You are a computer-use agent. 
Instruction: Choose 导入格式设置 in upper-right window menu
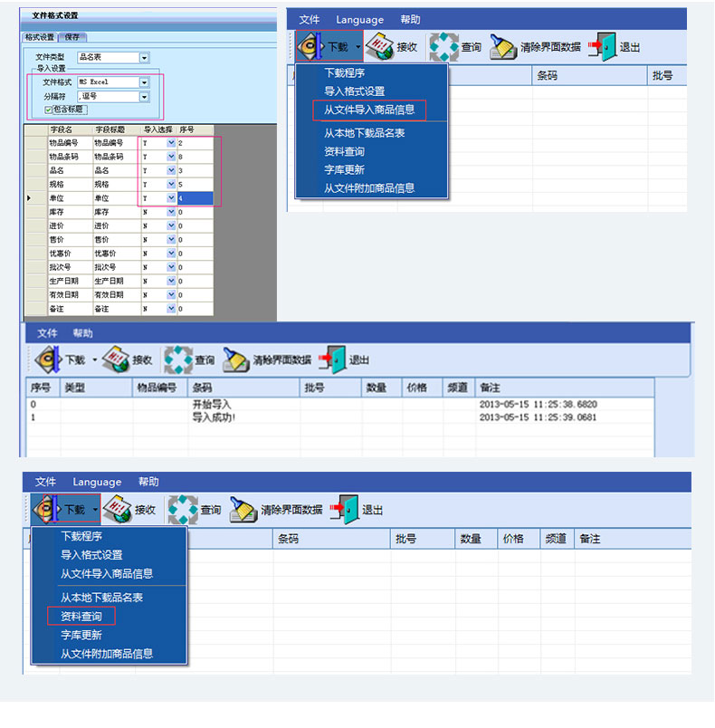tap(355, 91)
